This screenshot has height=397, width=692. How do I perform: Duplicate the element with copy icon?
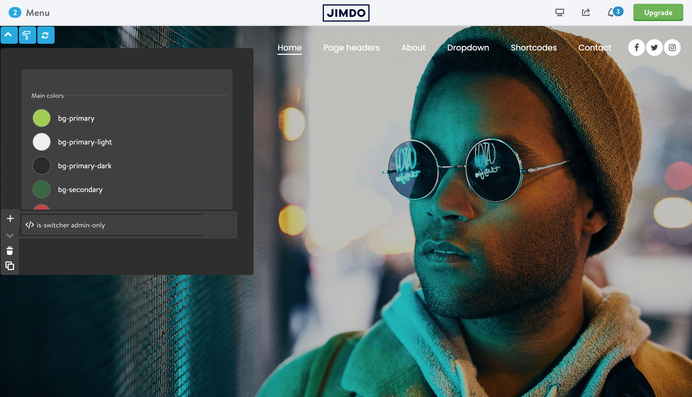(x=10, y=266)
